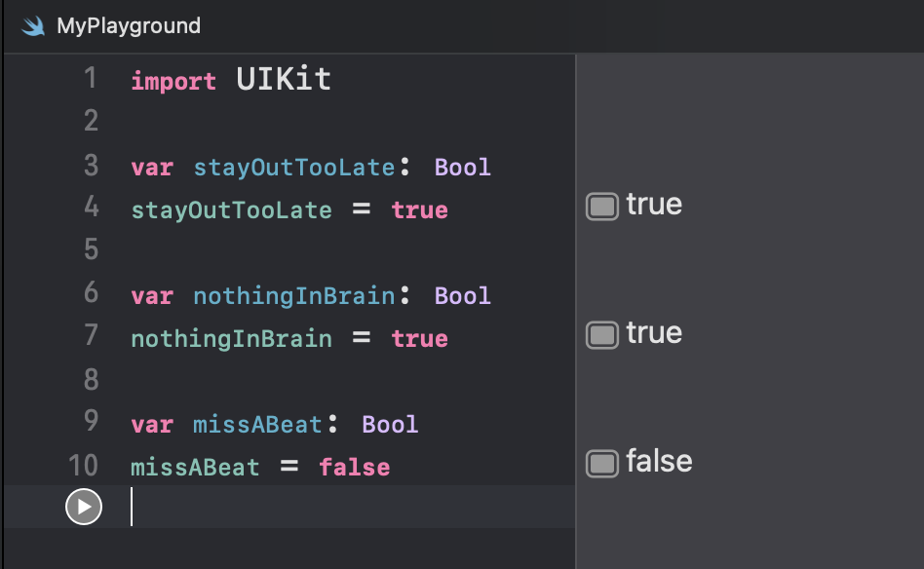Image resolution: width=924 pixels, height=569 pixels.
Task: Show Quick Look result for stayOutTooLate true
Action: tap(601, 207)
